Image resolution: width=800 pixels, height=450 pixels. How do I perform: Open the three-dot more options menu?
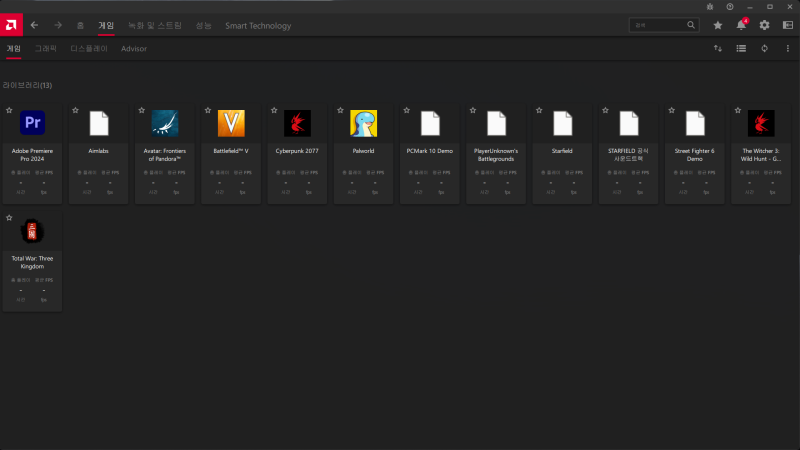click(788, 48)
